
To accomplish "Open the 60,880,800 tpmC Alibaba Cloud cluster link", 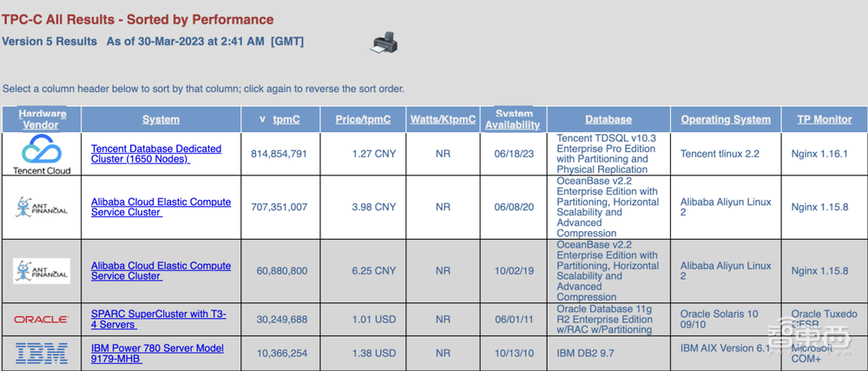I will 161,270.
